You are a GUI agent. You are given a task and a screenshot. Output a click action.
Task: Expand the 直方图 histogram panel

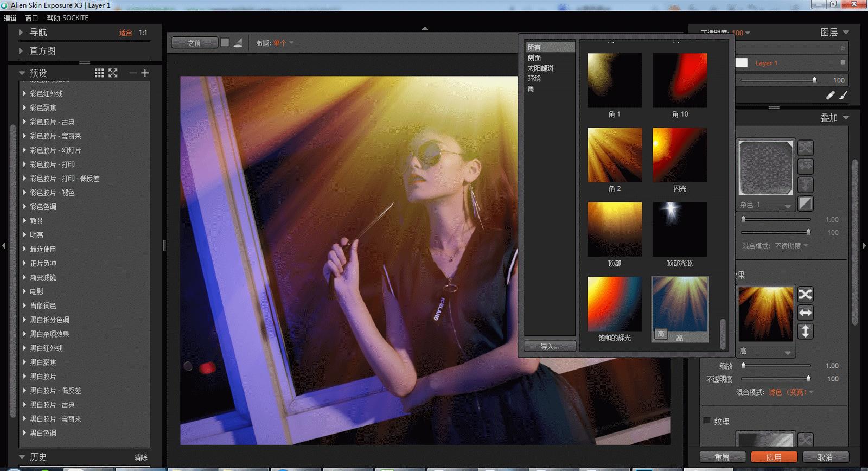[42, 50]
